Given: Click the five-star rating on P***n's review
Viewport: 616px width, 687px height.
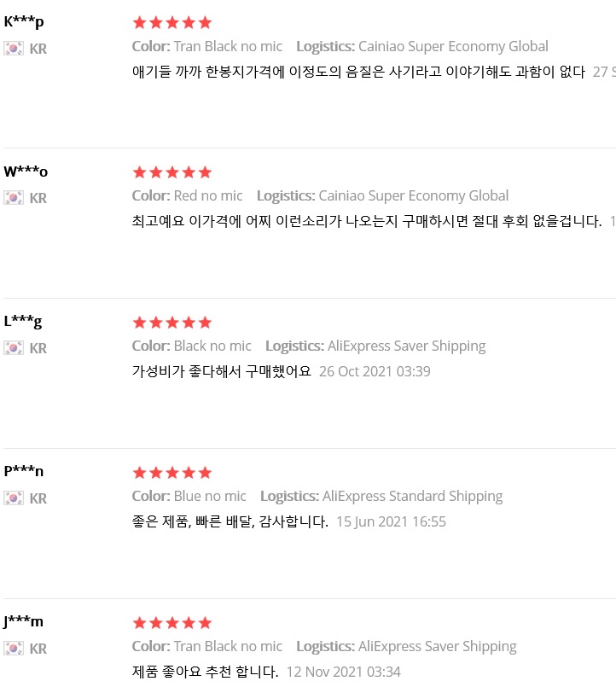Looking at the screenshot, I should (172, 473).
